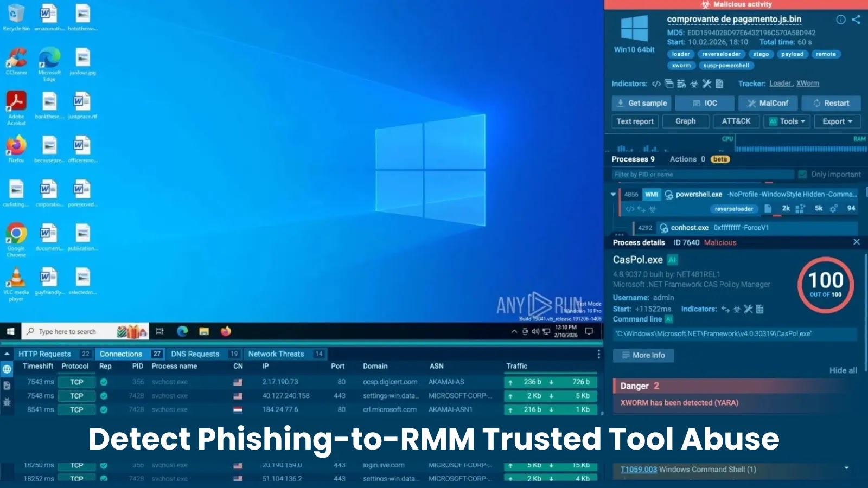Click the biohazard indicator icon in header
The image size is (868, 488).
694,84
